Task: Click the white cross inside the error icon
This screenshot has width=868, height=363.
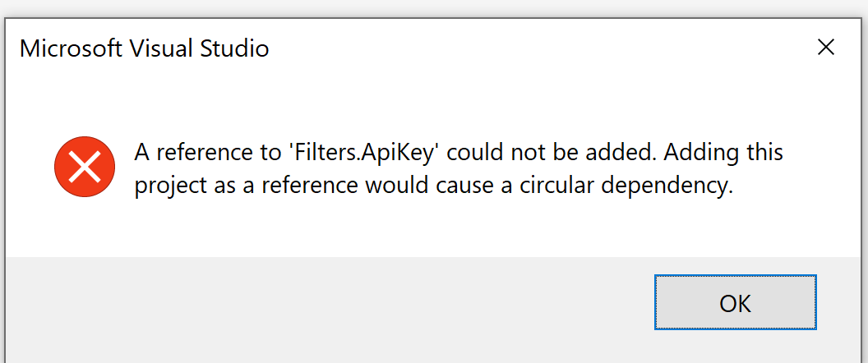Action: (85, 167)
